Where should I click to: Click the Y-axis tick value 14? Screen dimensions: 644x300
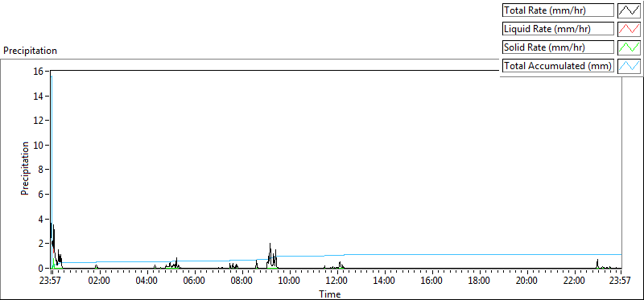[x=39, y=96]
